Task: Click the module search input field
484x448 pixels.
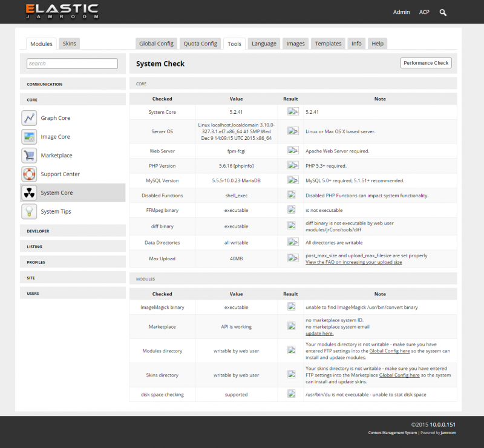Action: coord(72,64)
